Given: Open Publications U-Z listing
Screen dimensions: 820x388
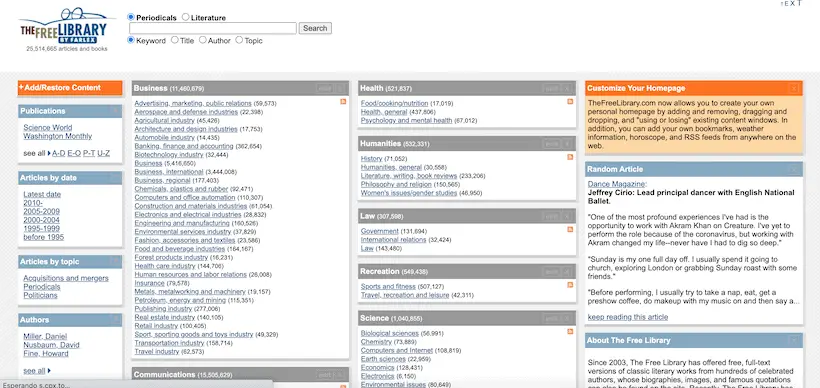Looking at the screenshot, I should coord(104,153).
